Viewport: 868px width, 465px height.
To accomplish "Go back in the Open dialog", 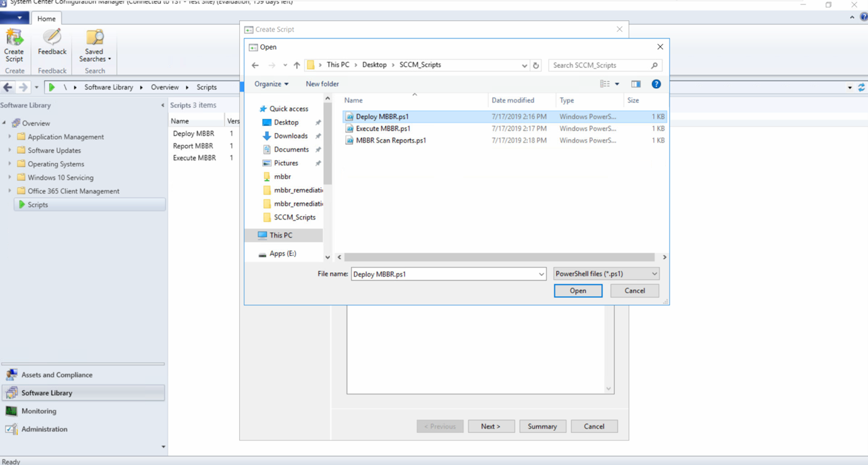I will (255, 66).
